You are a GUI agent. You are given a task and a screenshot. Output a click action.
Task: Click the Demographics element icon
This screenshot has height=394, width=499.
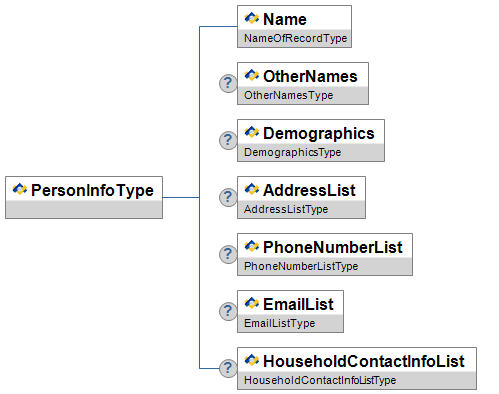251,132
